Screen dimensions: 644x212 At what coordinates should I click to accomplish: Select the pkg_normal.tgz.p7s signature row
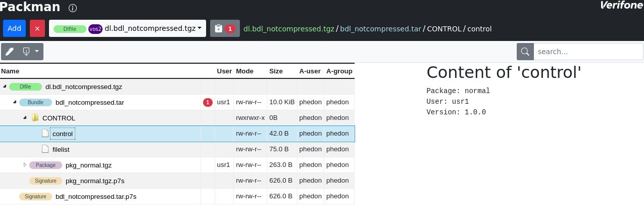coord(177,181)
